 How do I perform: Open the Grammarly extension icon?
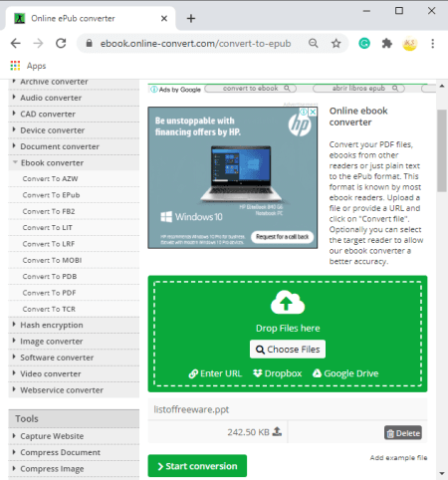(x=364, y=43)
